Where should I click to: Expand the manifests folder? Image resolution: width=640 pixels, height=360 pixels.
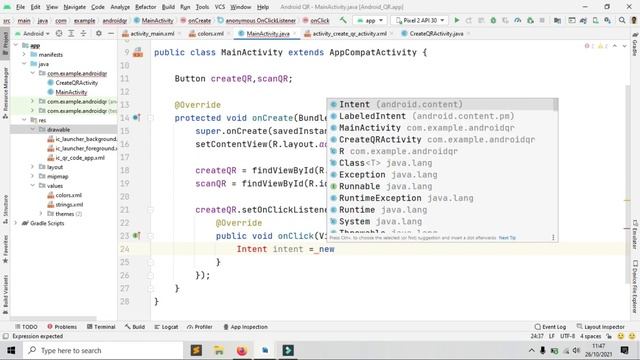[x=24, y=54]
